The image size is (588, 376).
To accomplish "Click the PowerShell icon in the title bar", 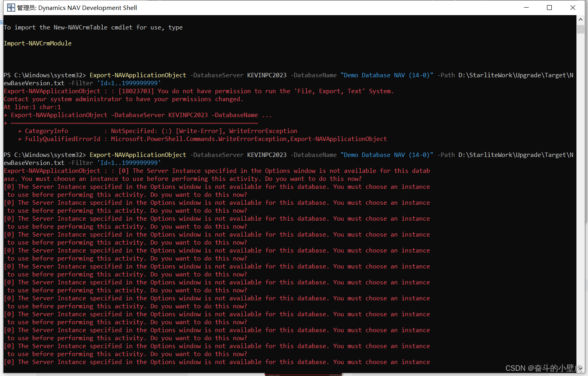I will [11, 7].
